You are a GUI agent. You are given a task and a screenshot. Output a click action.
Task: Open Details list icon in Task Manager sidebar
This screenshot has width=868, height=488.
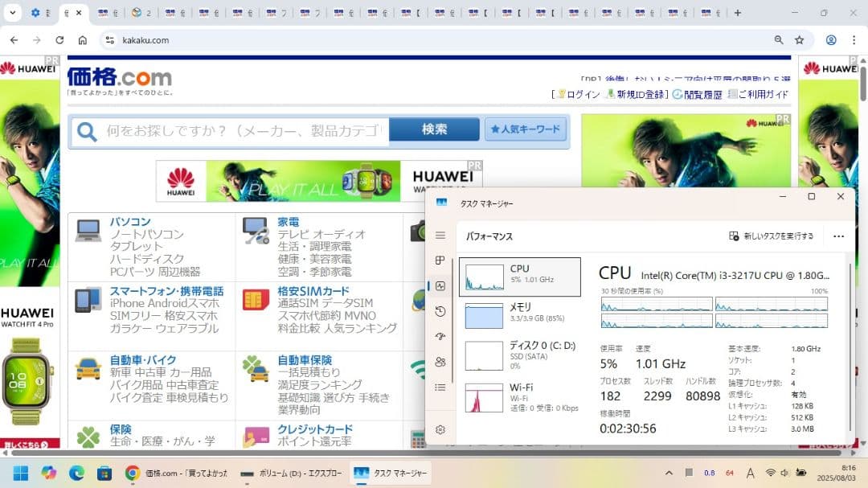(x=440, y=388)
